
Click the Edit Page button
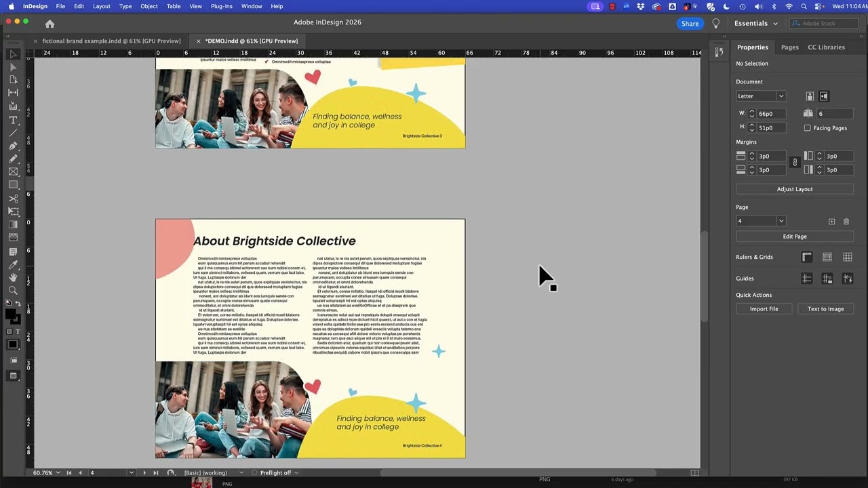[x=795, y=237]
